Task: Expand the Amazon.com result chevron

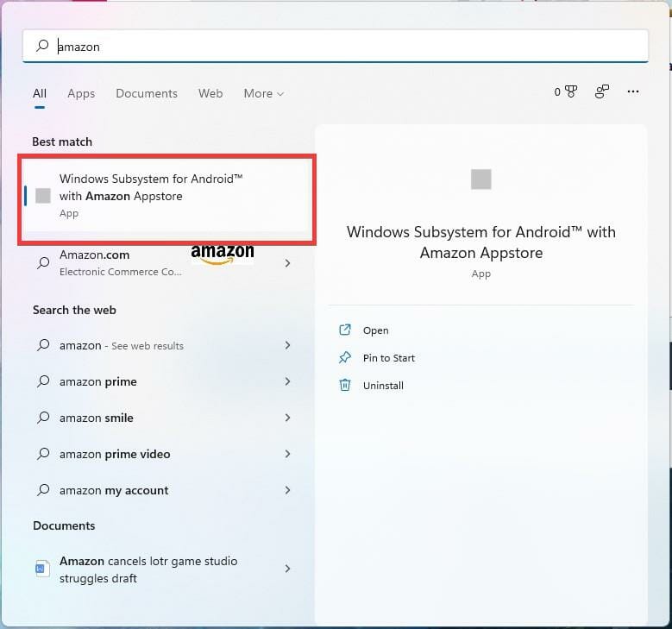Action: click(287, 263)
